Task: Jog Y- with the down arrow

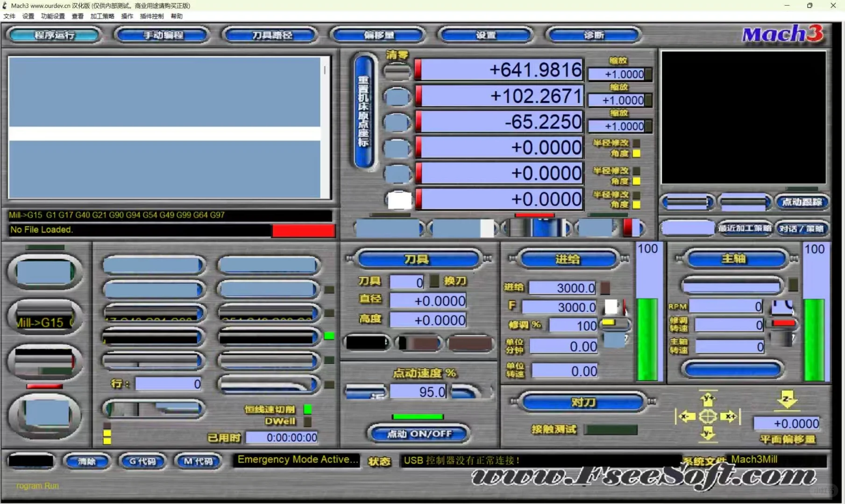Action: pyautogui.click(x=708, y=433)
